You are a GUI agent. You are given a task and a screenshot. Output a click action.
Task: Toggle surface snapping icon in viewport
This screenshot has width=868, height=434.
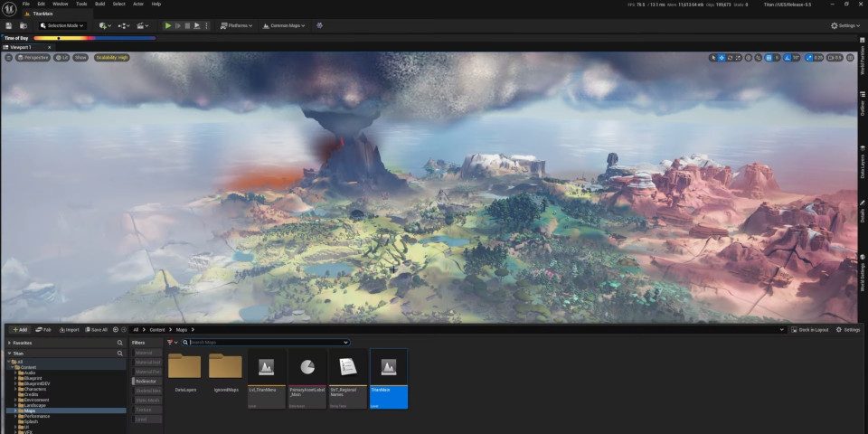tap(759, 58)
